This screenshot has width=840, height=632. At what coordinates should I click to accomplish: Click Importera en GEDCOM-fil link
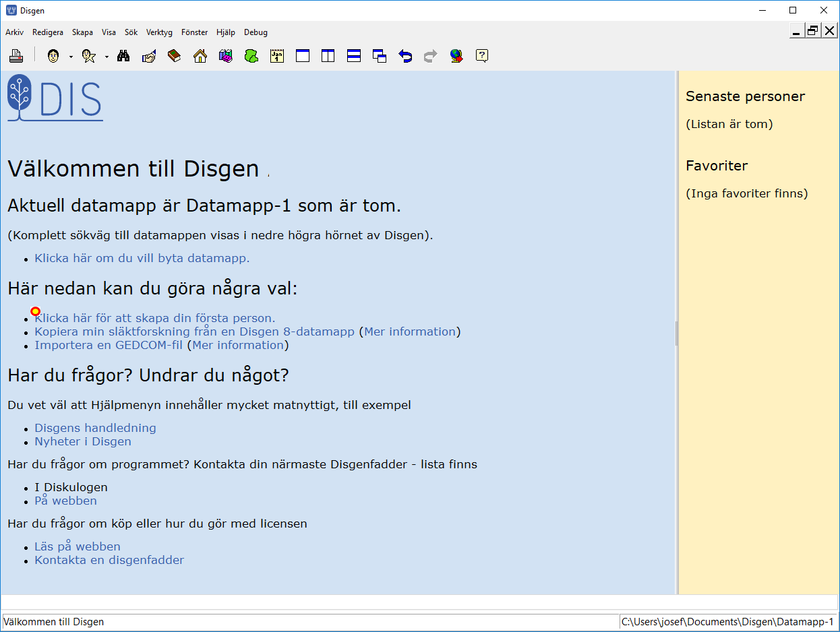(x=109, y=345)
